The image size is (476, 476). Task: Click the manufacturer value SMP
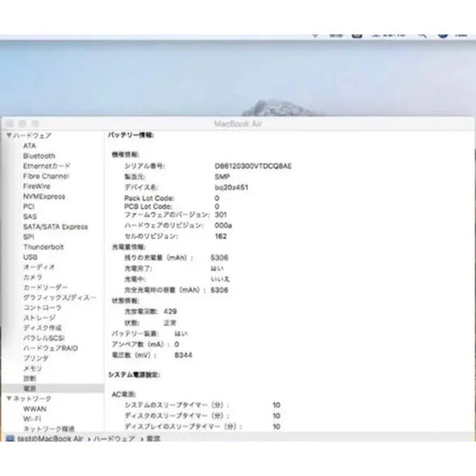(222, 177)
